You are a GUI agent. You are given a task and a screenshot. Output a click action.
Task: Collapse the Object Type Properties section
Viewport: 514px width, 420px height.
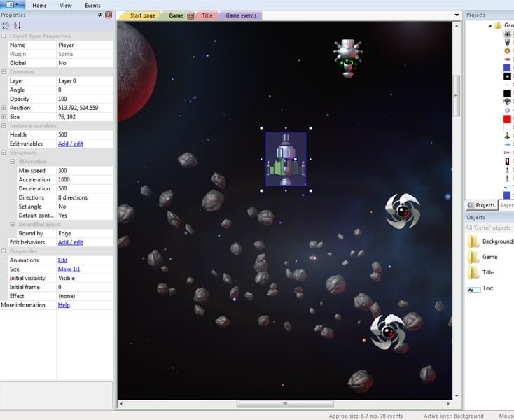[4, 36]
